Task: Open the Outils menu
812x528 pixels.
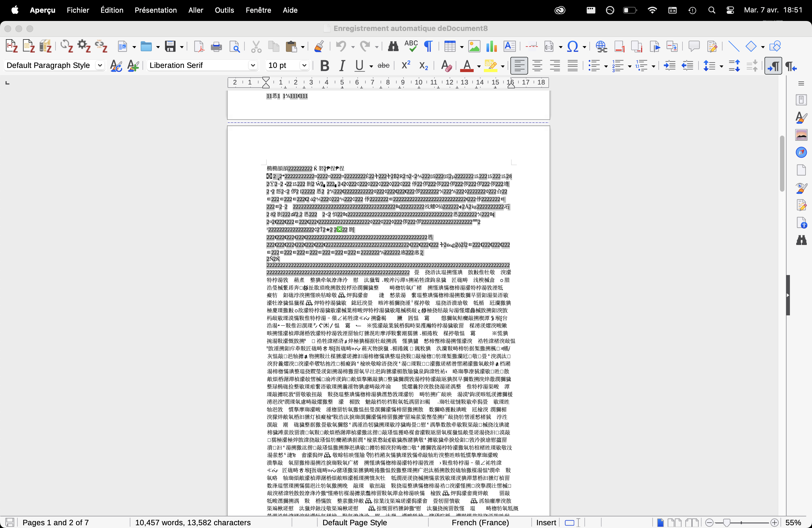Action: [x=224, y=10]
